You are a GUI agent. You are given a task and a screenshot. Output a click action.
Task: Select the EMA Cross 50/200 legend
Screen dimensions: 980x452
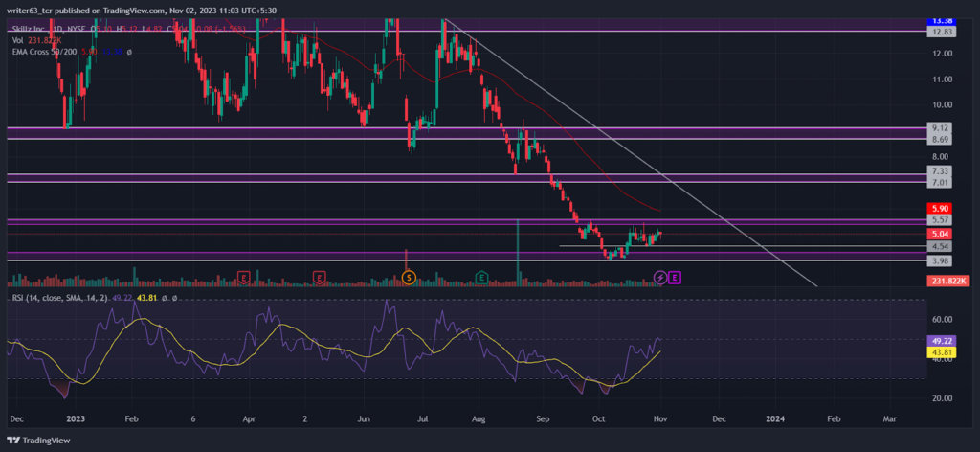coord(45,52)
